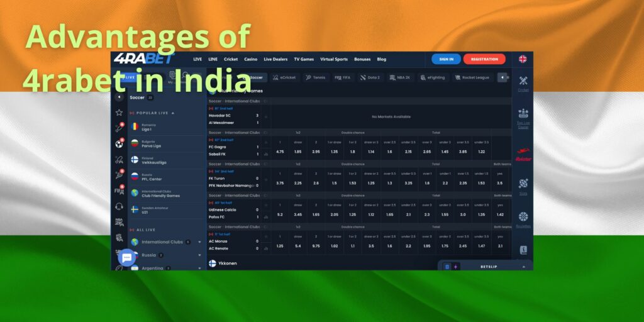
Task: Select the NBA 2K sport tab
Action: point(400,77)
